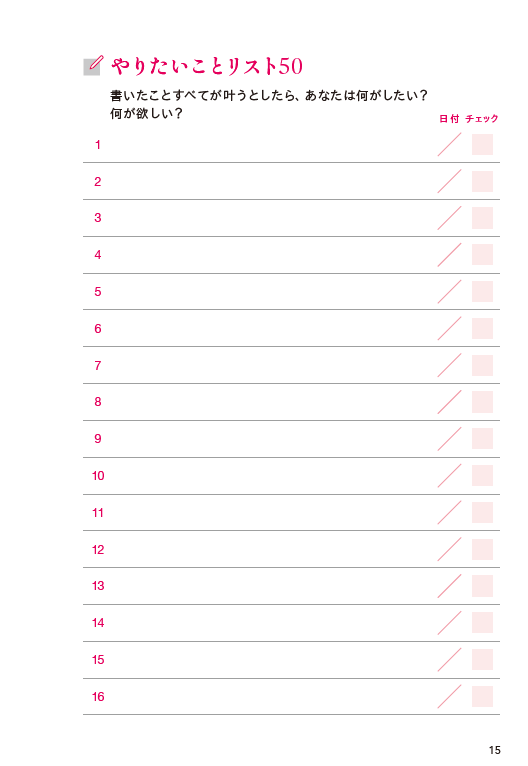This screenshot has width=528, height=766.
Task: Tick the check box for item 12
Action: 482,550
